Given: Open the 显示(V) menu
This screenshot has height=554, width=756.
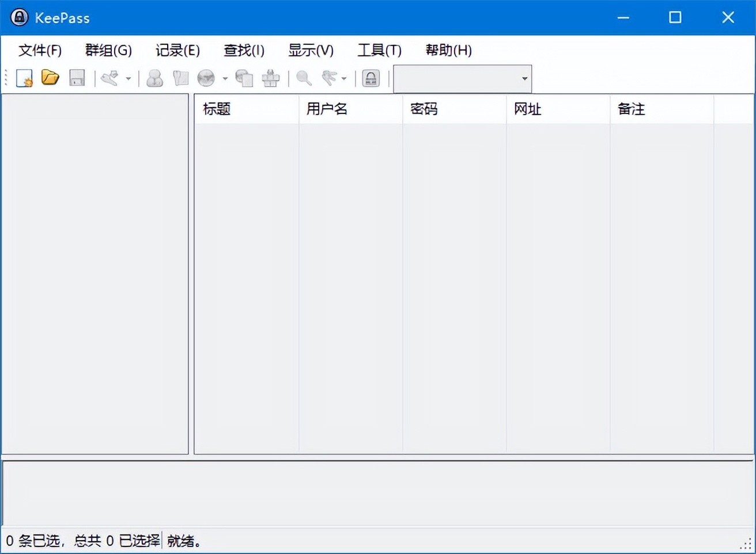Looking at the screenshot, I should (311, 50).
